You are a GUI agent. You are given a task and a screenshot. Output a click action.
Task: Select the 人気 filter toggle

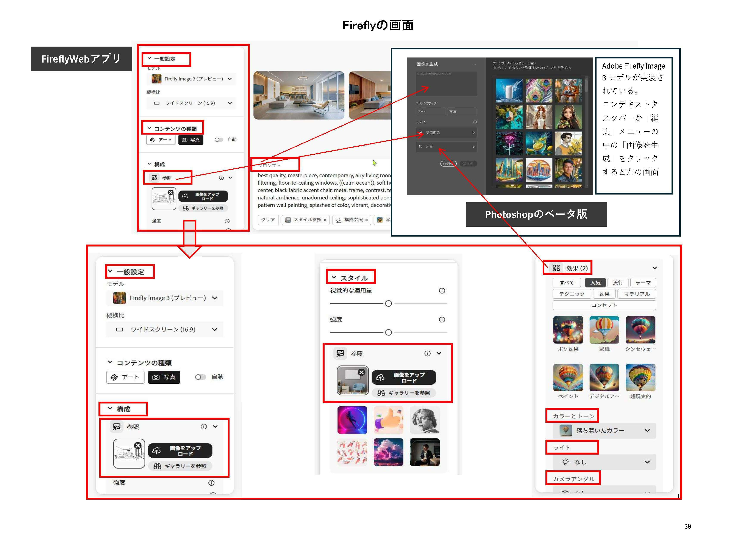pos(595,283)
